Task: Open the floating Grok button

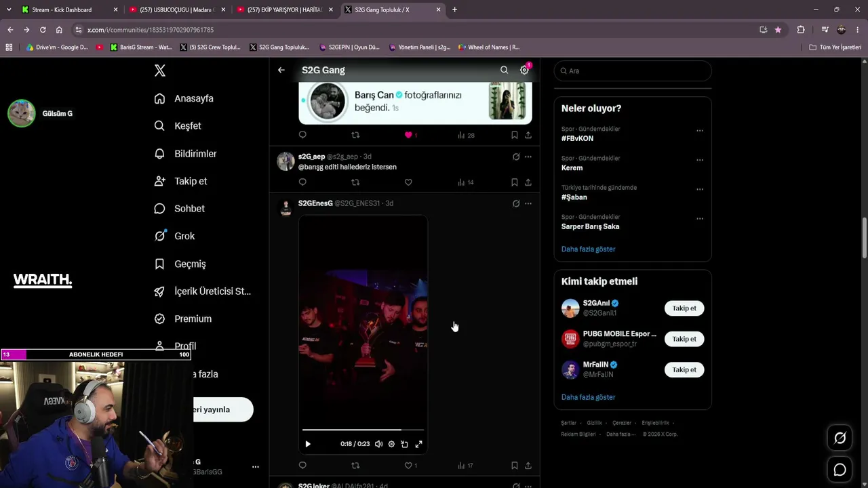Action: pos(840,438)
